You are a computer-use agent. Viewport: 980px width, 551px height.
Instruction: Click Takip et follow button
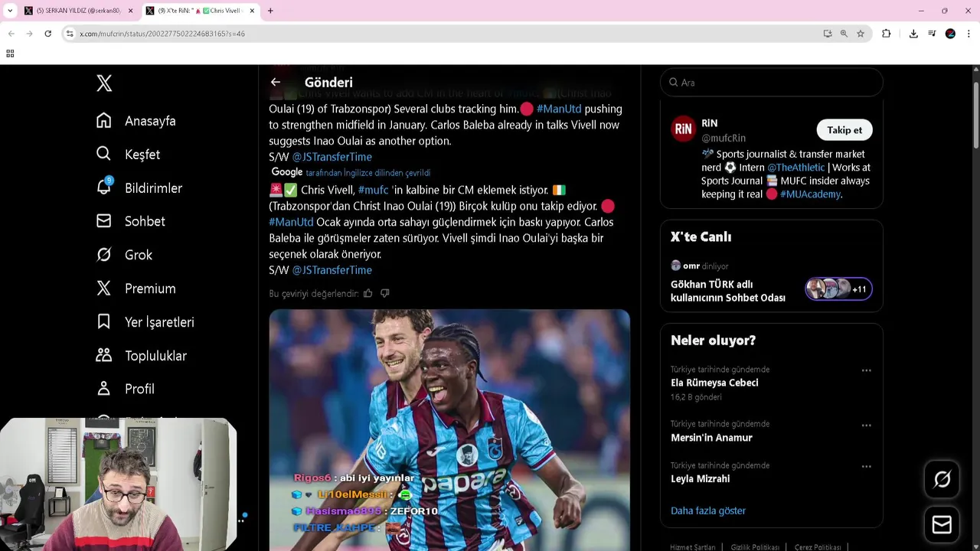point(844,130)
